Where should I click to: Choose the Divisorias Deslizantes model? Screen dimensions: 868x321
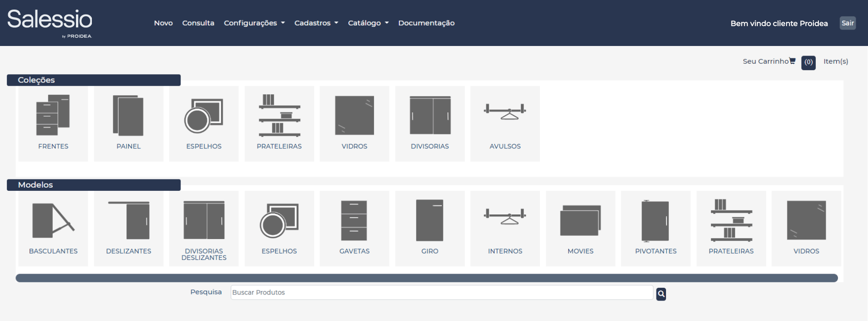pyautogui.click(x=204, y=221)
